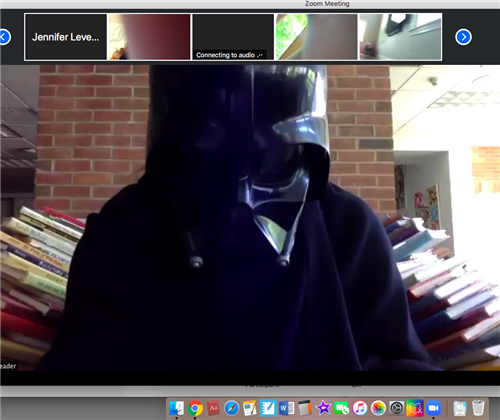
Task: Open the Dictionary app in the Dock
Action: pos(213,408)
